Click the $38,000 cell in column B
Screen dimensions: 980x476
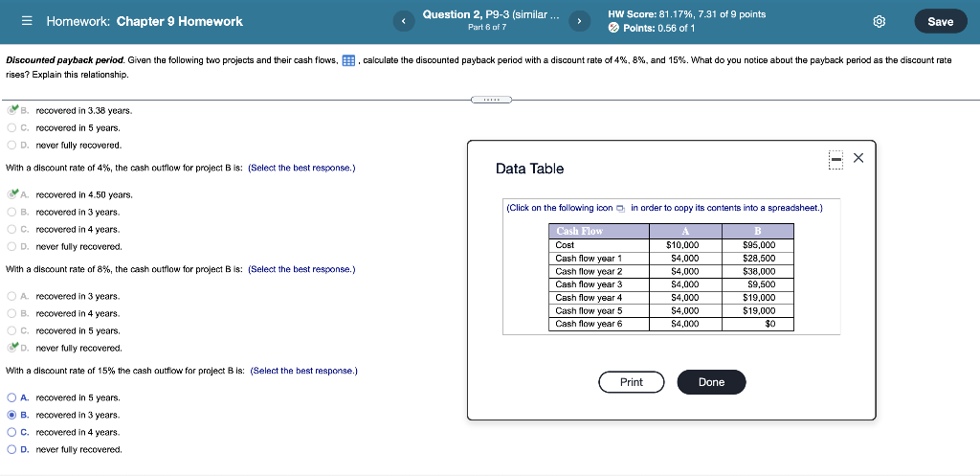click(758, 271)
